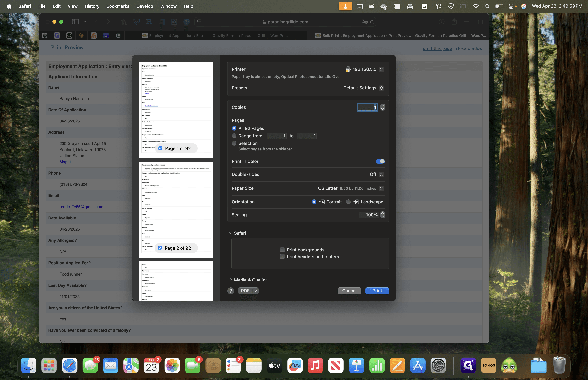Select the Selection pages radio button
Viewport: 588px width, 380px height.
coord(234,143)
